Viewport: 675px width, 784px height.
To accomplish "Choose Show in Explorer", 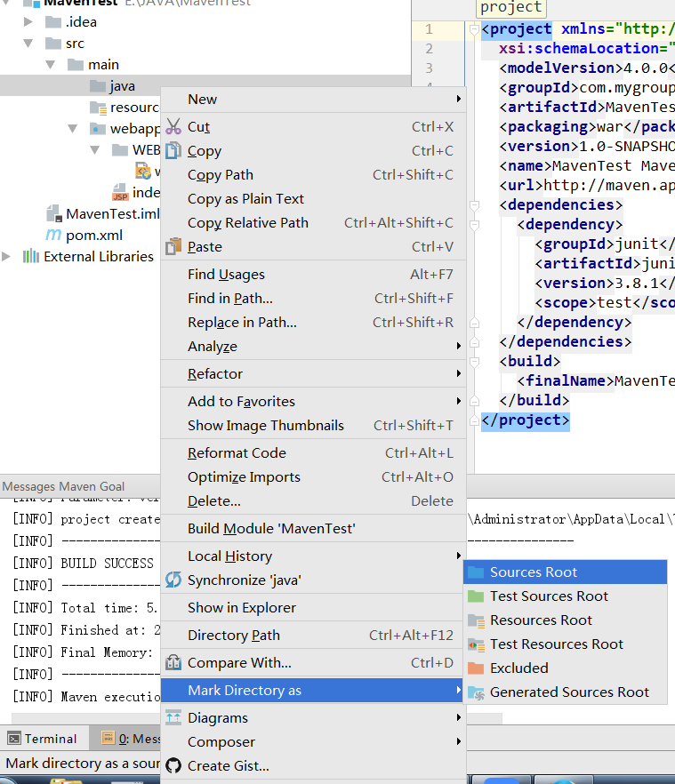I will pos(314,607).
